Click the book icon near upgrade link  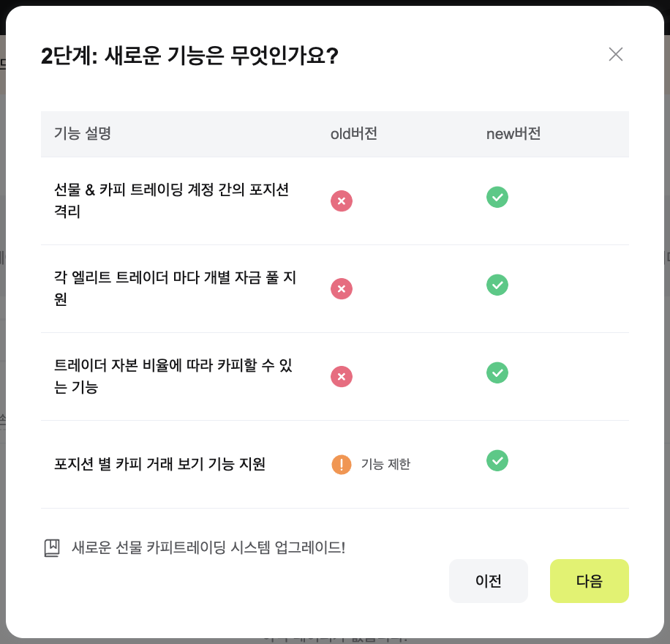[52, 548]
